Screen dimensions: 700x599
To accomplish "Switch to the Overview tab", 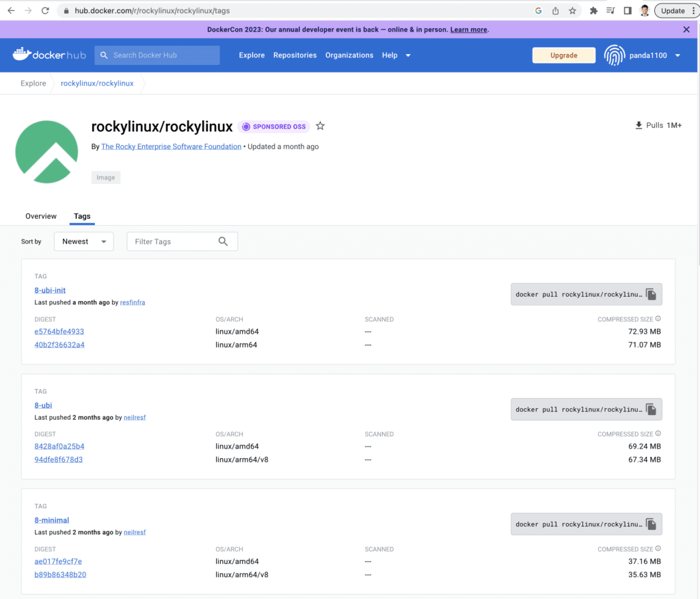I will tap(41, 216).
